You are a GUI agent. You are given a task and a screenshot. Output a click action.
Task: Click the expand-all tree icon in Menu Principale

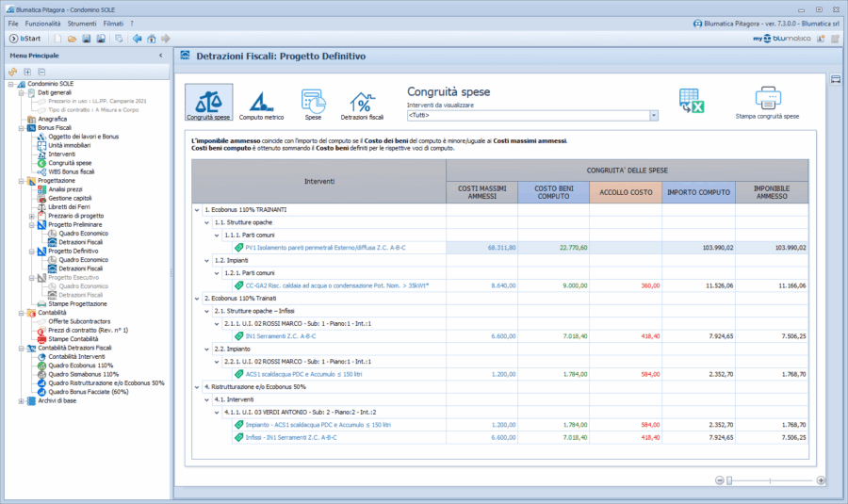tap(27, 72)
